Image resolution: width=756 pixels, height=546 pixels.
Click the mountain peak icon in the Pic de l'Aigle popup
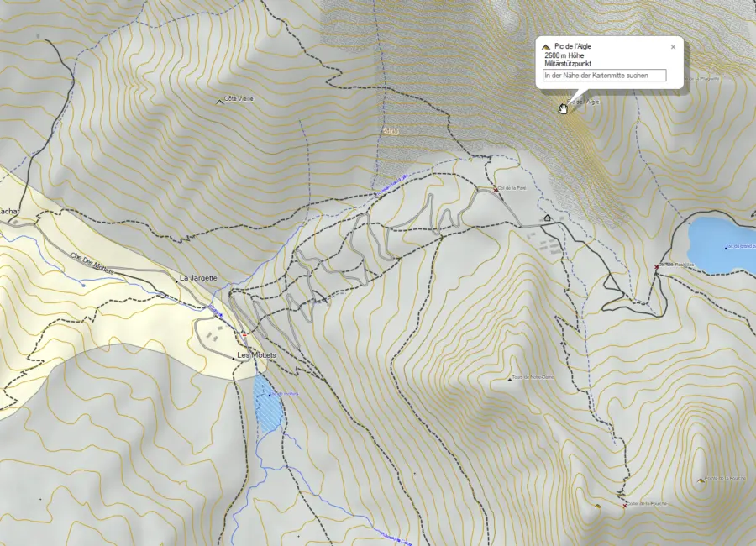[546, 47]
